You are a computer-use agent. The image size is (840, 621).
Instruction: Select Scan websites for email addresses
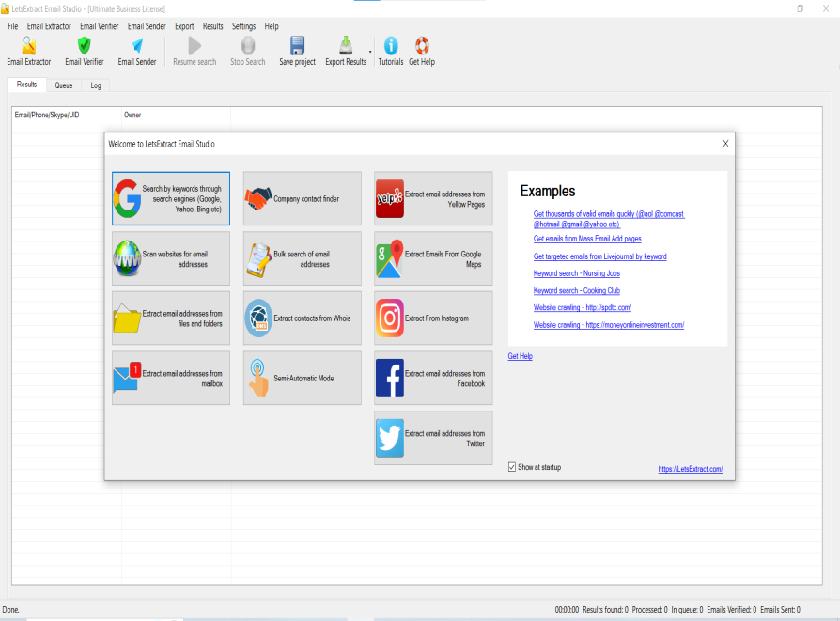(171, 258)
